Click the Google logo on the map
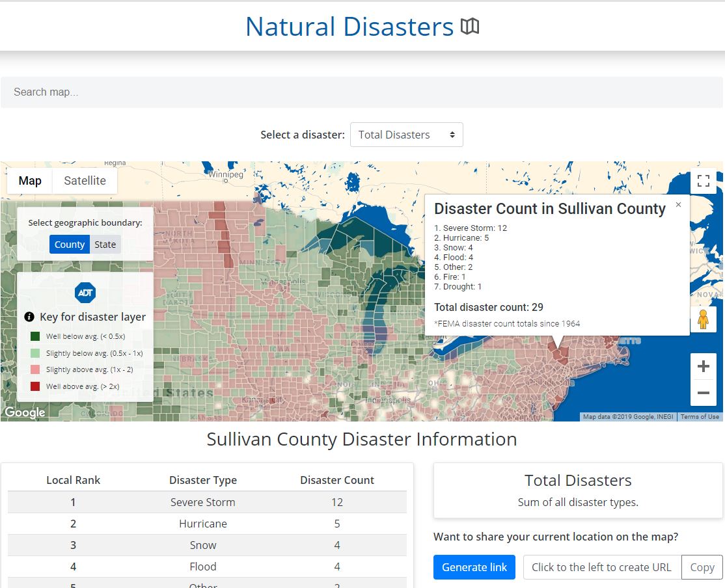This screenshot has width=725, height=588. point(25,412)
